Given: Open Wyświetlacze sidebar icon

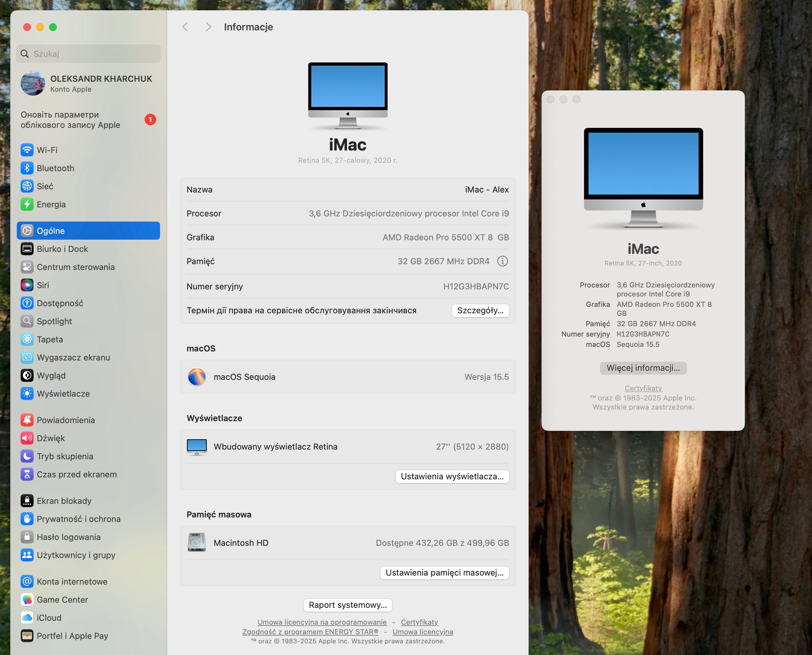Looking at the screenshot, I should 27,394.
